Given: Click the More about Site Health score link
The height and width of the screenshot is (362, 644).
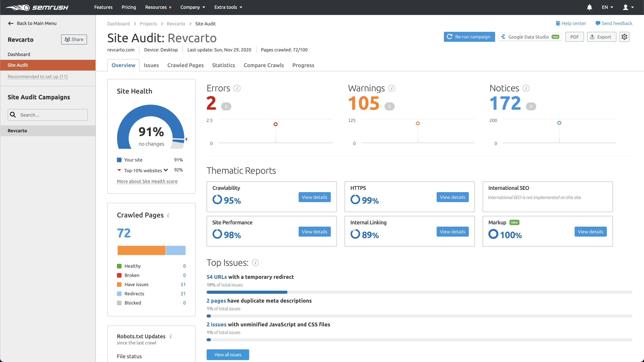Looking at the screenshot, I should coord(147,181).
